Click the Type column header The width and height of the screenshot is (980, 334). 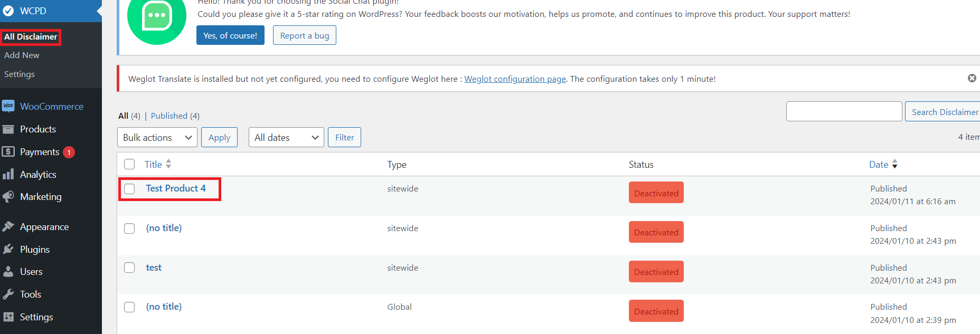397,165
